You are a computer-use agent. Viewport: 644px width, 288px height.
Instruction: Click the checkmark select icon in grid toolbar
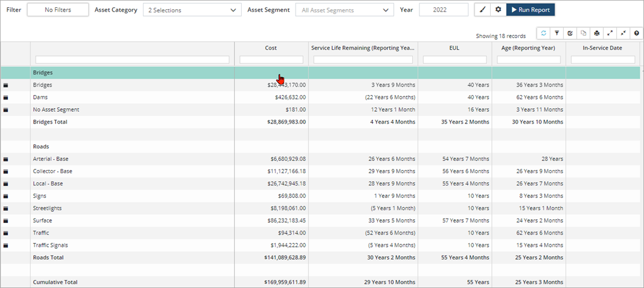570,33
